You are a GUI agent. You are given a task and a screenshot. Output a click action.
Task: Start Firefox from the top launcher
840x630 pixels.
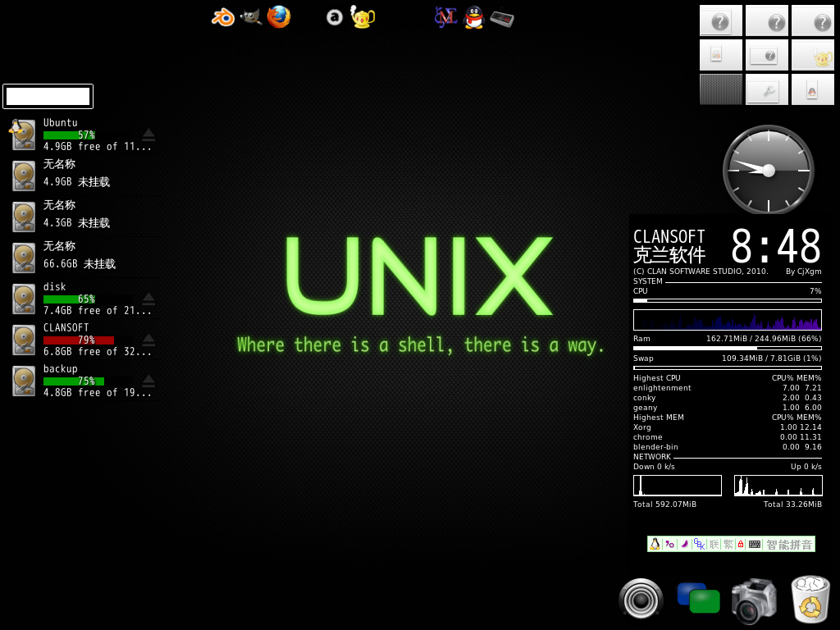click(x=279, y=17)
